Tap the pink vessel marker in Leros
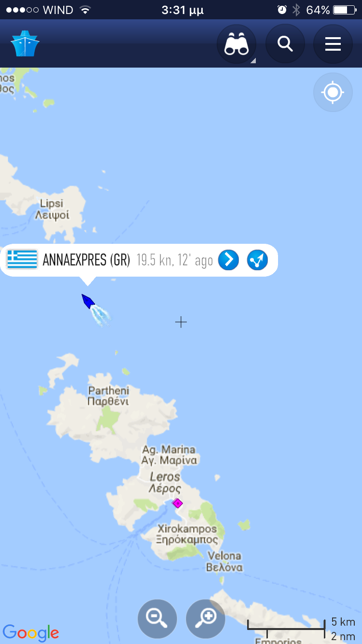This screenshot has height=644, width=362. (x=178, y=503)
